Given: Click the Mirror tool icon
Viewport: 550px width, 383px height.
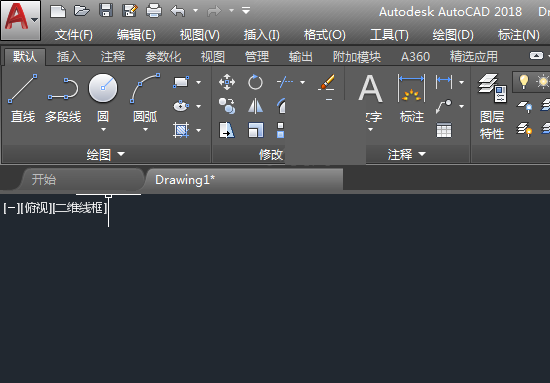Looking at the screenshot, I should pyautogui.click(x=255, y=106).
